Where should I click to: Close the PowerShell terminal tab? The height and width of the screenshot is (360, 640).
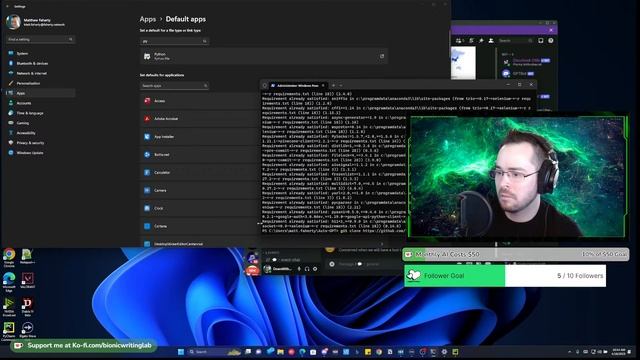[323, 85]
